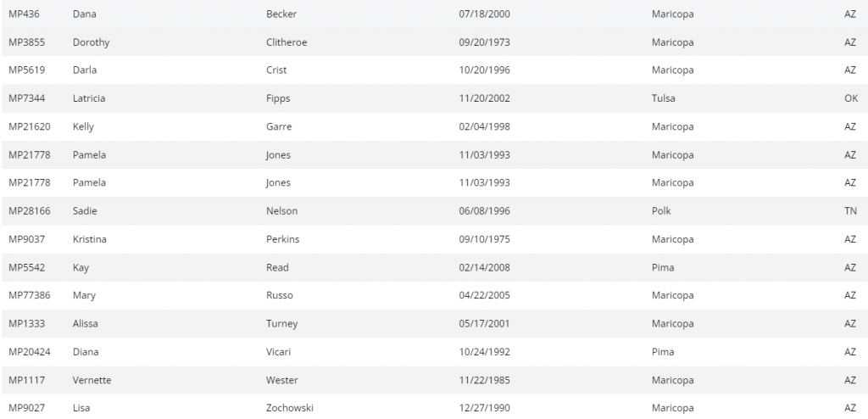The width and height of the screenshot is (868, 419).
Task: Select the last name Zochowski
Action: 290,408
